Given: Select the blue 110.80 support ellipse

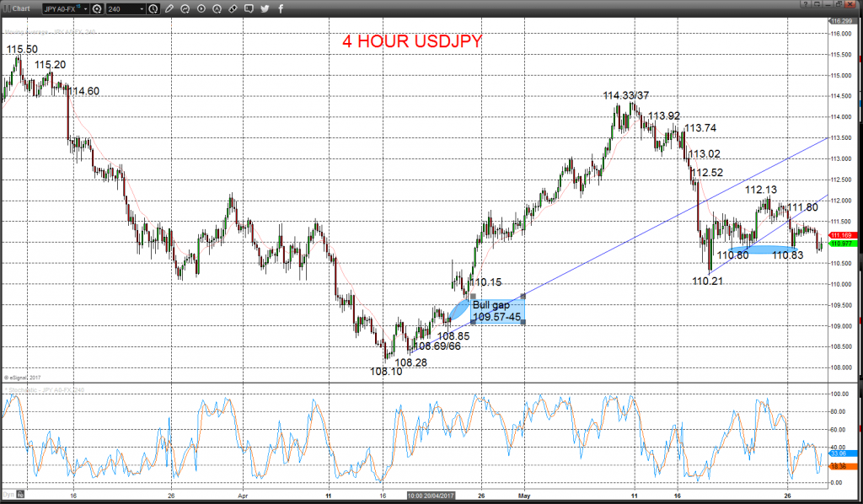Looking at the screenshot, I should [x=762, y=249].
